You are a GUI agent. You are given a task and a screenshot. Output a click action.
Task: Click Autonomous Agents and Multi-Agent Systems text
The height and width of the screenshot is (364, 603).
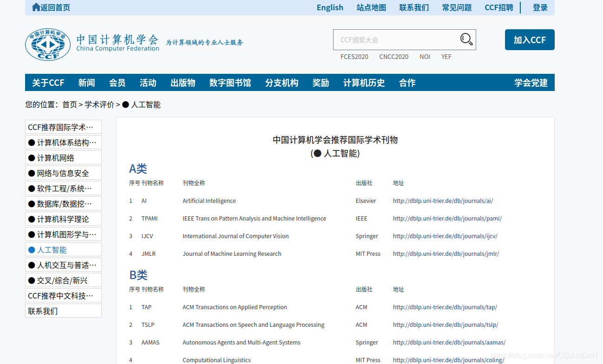coord(242,343)
